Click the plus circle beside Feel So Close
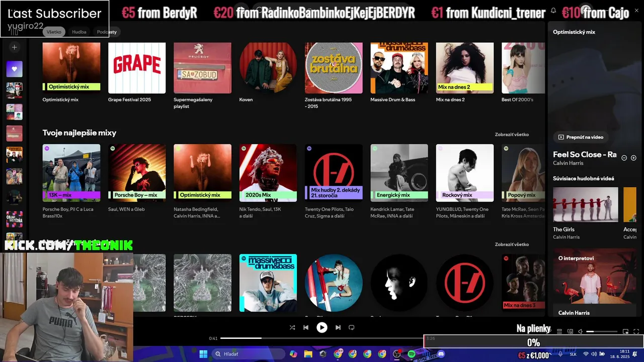 coord(633,158)
